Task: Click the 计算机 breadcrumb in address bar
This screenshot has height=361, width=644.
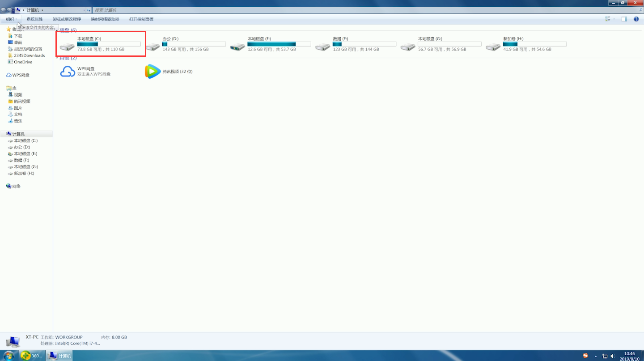Action: [x=33, y=10]
